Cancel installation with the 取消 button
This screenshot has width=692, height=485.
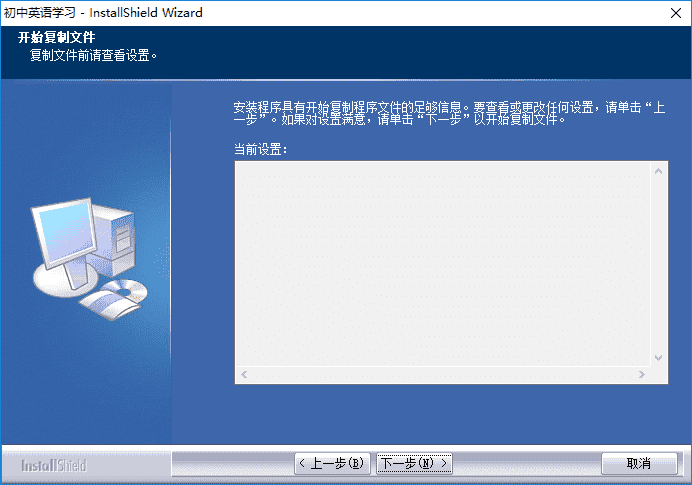click(x=639, y=463)
